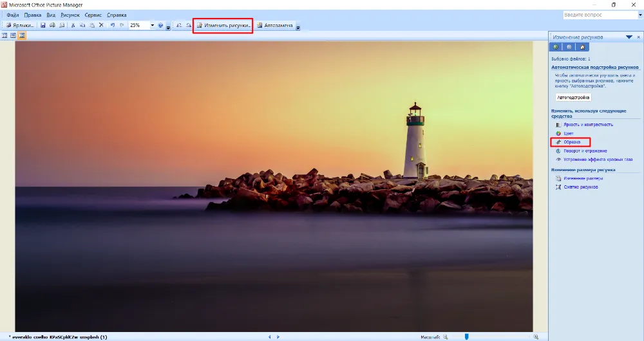Rotate the picture left using the toolbar icon

[x=179, y=25]
